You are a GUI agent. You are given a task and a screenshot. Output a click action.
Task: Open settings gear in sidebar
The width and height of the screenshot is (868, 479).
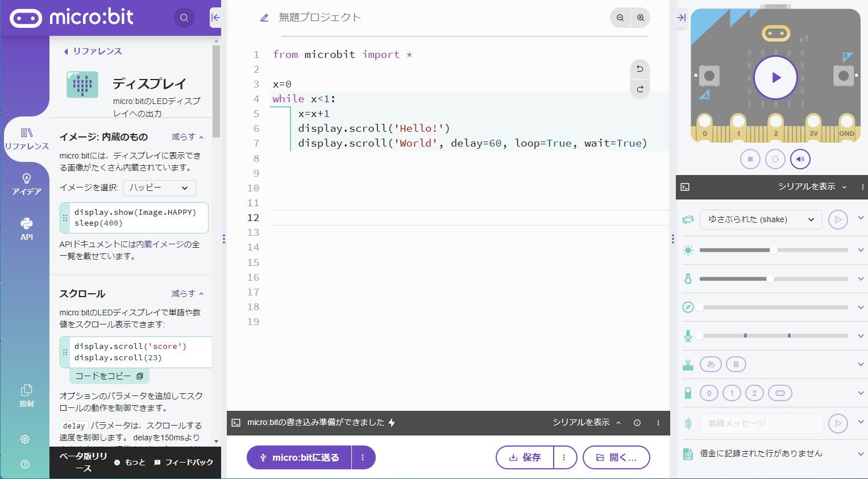(25, 439)
